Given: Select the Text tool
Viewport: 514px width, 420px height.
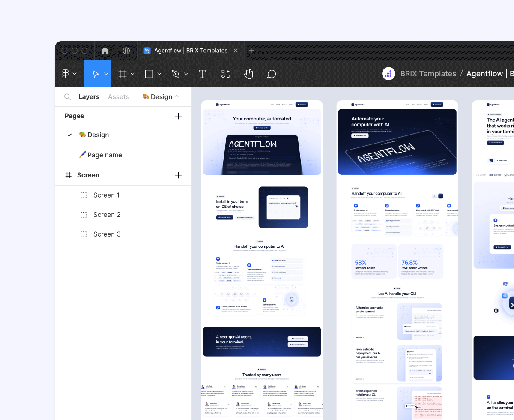Looking at the screenshot, I should pyautogui.click(x=202, y=73).
